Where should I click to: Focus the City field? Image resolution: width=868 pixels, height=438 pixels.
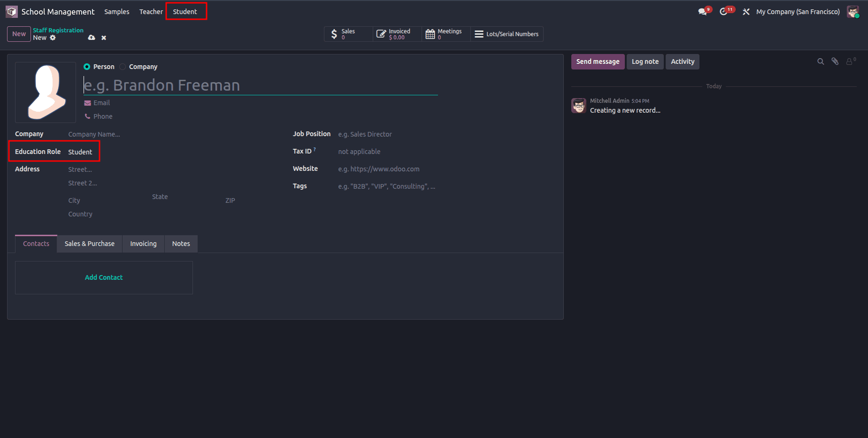pos(108,200)
